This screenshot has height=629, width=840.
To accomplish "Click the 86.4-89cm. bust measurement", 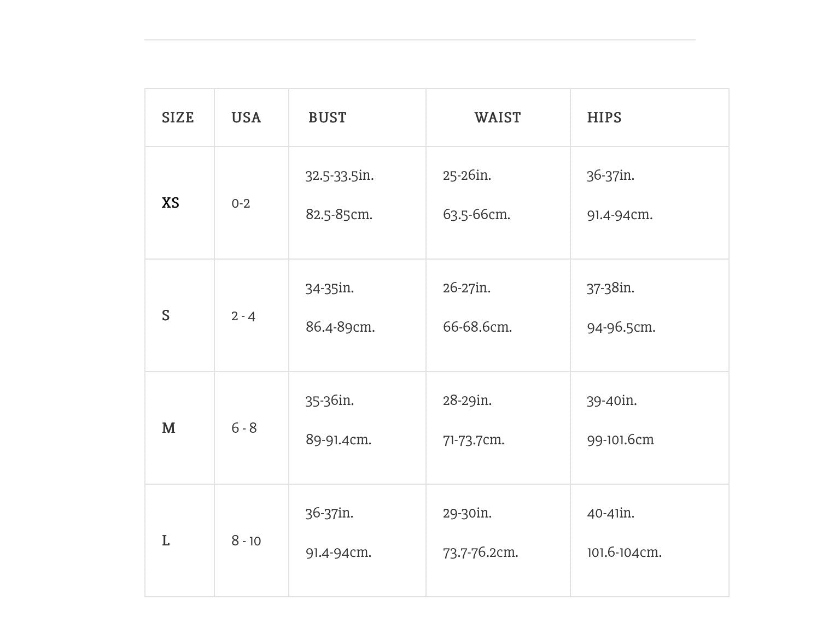I will click(x=340, y=327).
